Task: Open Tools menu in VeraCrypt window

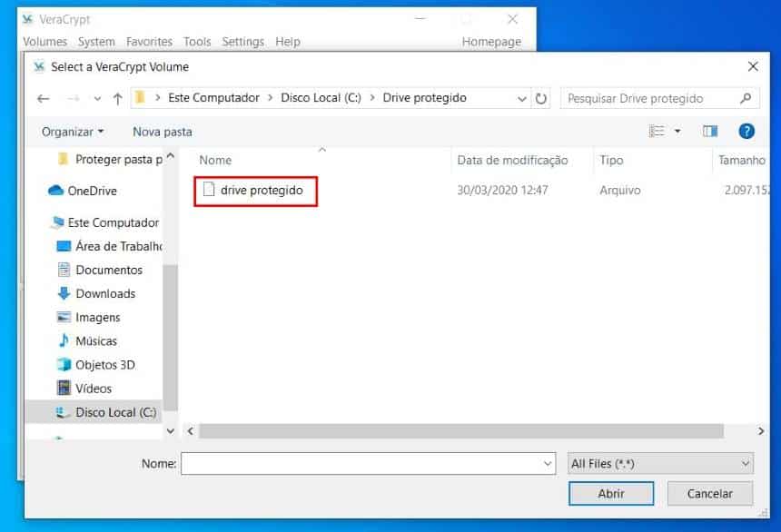Action: pos(197,42)
